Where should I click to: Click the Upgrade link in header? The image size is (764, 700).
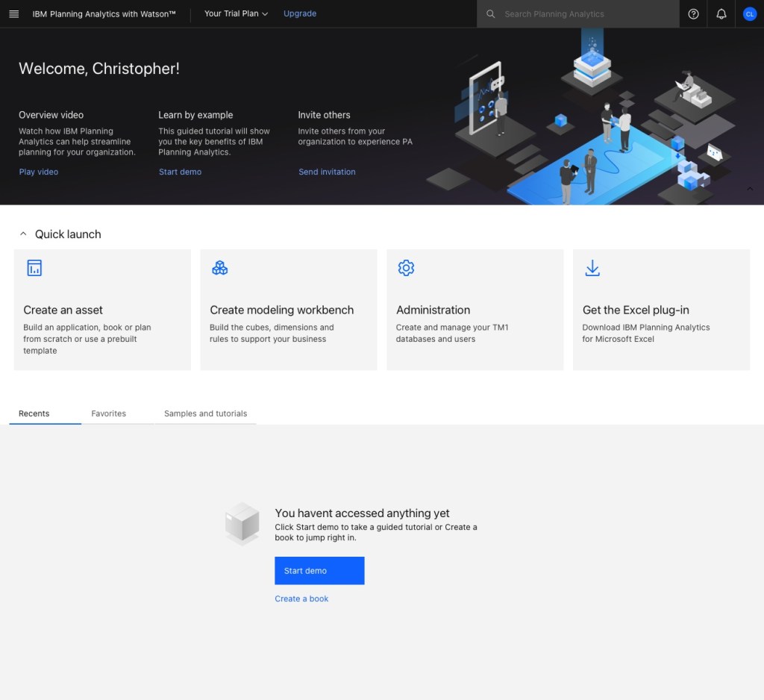pyautogui.click(x=300, y=14)
